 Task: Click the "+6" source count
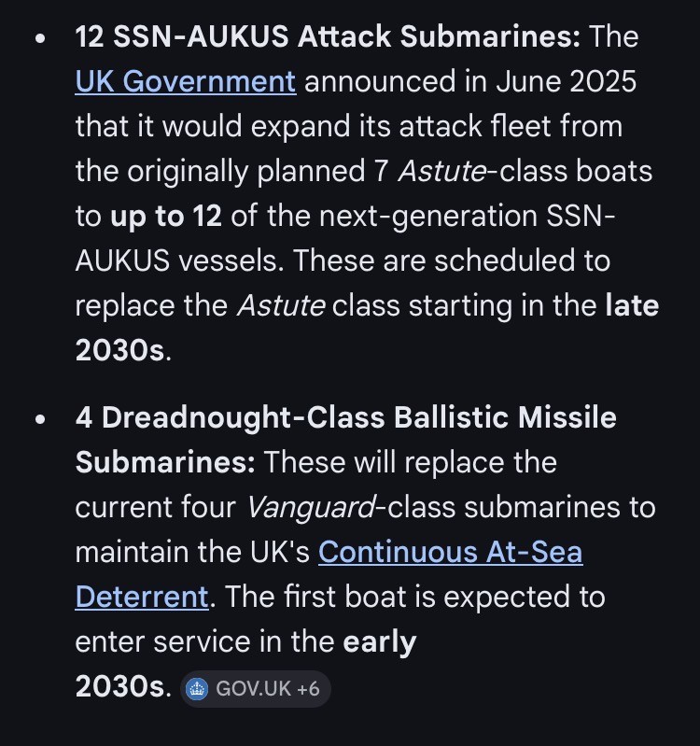click(308, 689)
